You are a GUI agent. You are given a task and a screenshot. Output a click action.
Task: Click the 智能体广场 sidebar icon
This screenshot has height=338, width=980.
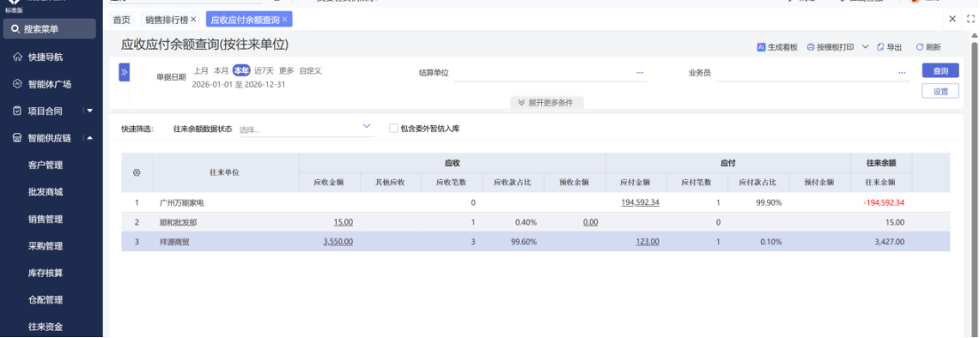tap(18, 83)
